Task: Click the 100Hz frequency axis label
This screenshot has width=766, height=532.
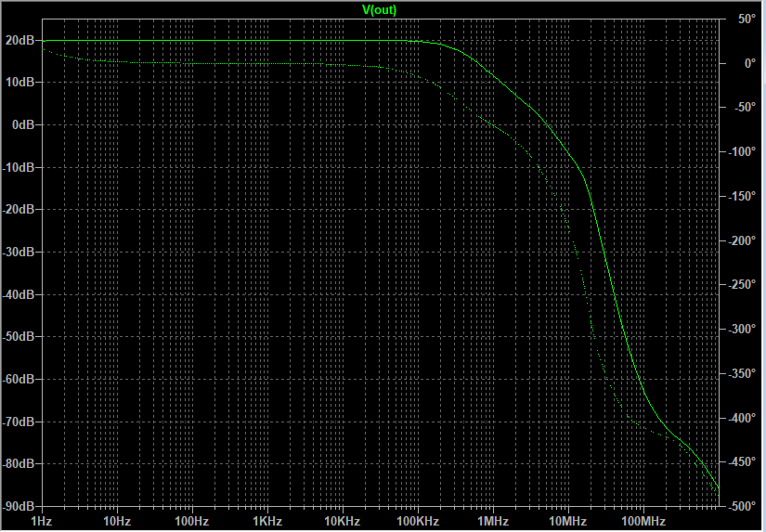Action: (x=192, y=521)
